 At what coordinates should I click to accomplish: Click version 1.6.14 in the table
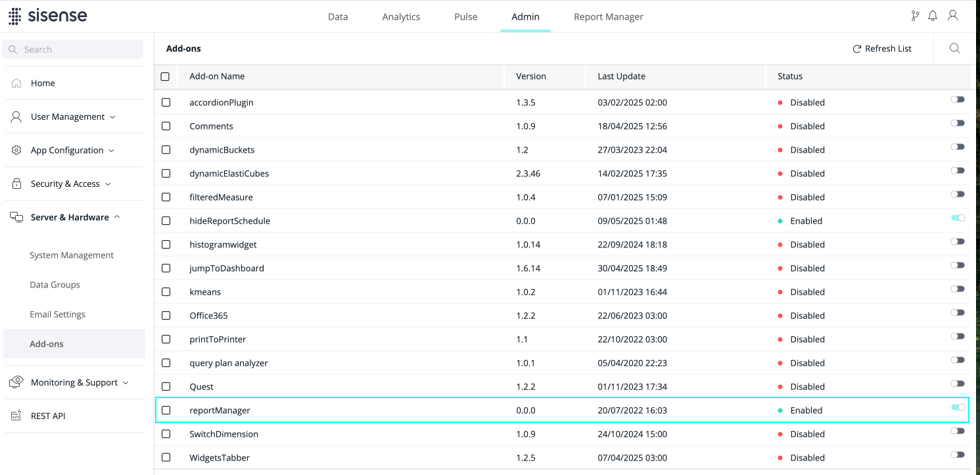pos(528,268)
